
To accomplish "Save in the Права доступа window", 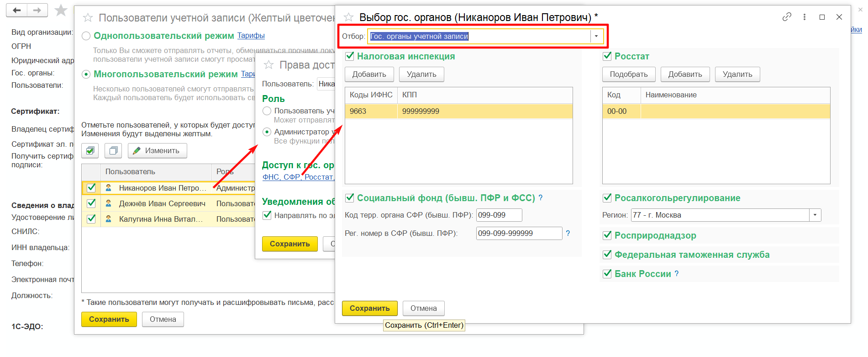I will 289,244.
